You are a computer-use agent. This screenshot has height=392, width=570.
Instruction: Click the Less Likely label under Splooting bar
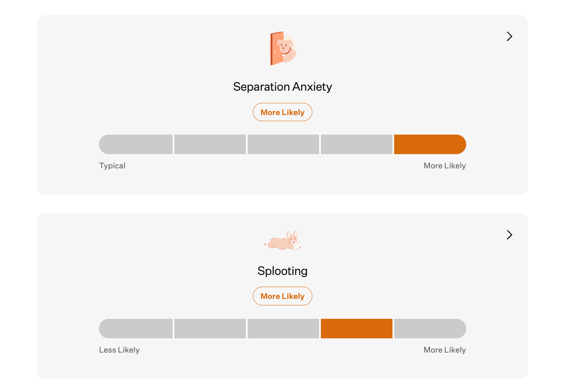click(119, 350)
